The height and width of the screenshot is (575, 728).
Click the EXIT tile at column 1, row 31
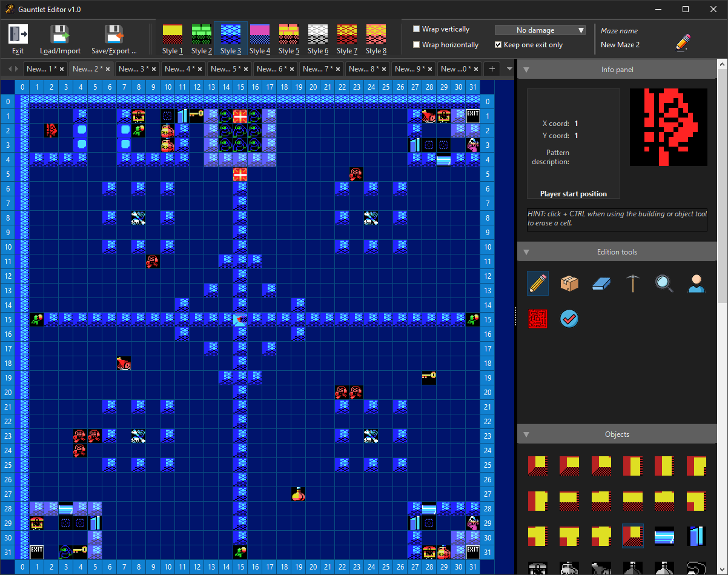tap(37, 552)
